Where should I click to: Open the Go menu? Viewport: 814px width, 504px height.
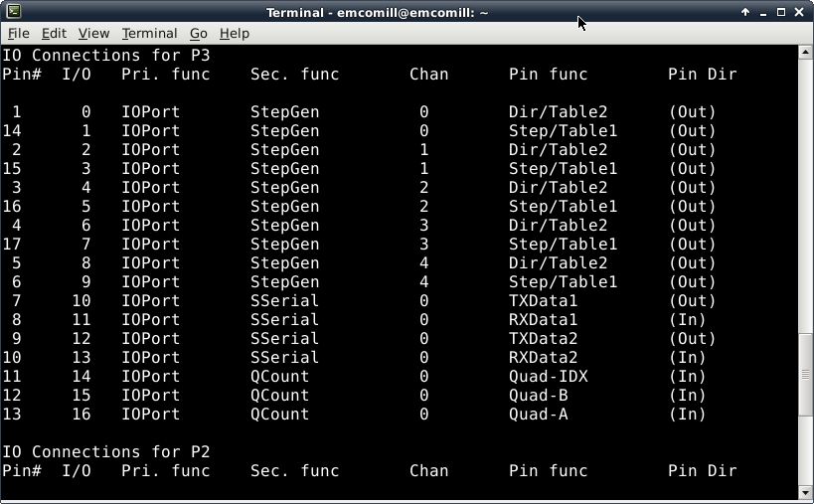(x=198, y=33)
